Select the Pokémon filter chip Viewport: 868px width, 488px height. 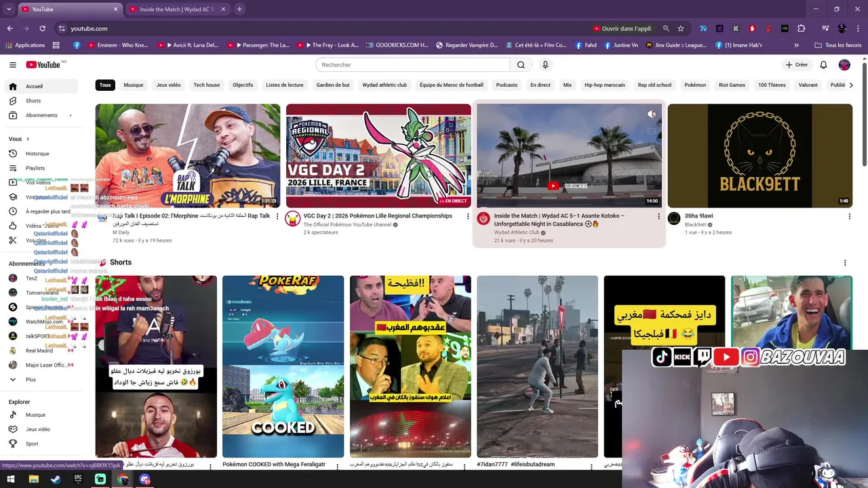point(695,85)
